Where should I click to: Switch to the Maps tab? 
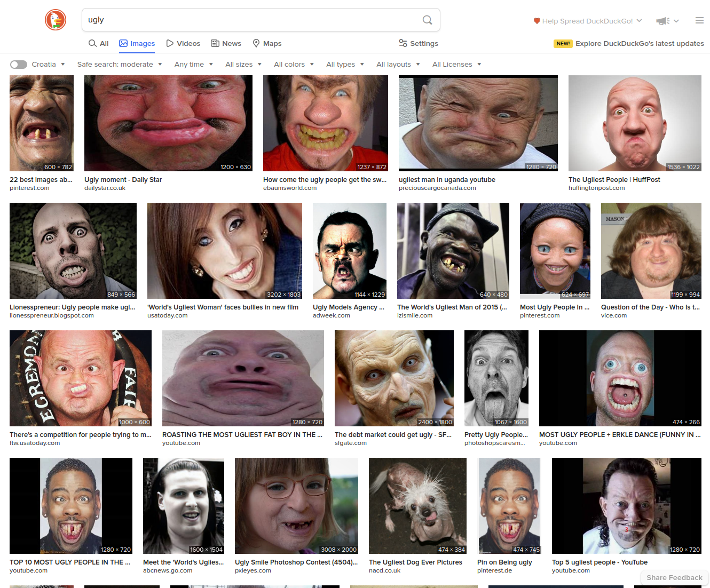pos(267,44)
